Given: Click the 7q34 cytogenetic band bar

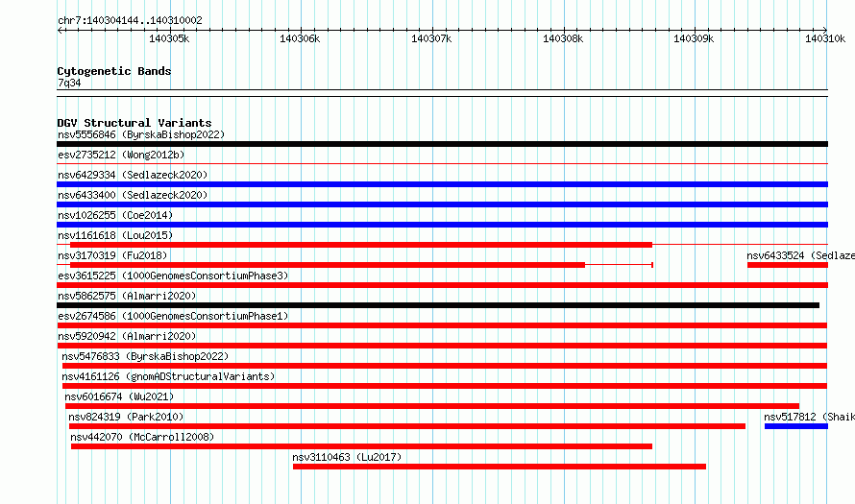Looking at the screenshot, I should (x=442, y=93).
